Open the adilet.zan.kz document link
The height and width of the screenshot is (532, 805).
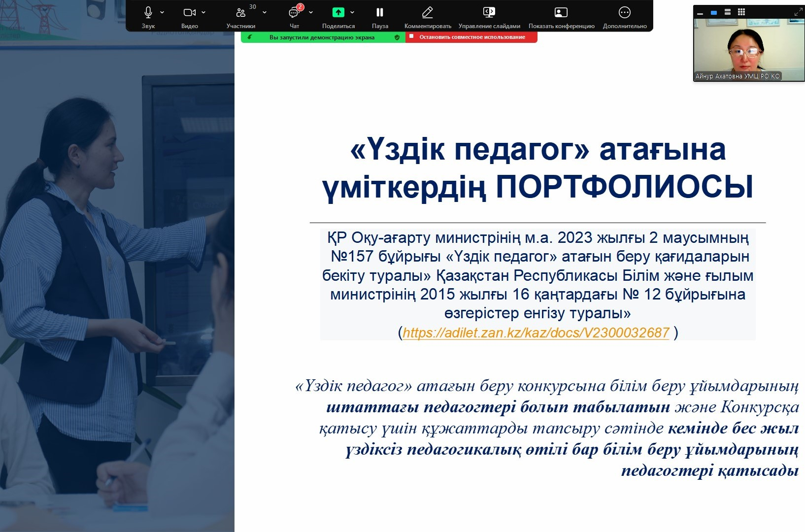tap(536, 333)
